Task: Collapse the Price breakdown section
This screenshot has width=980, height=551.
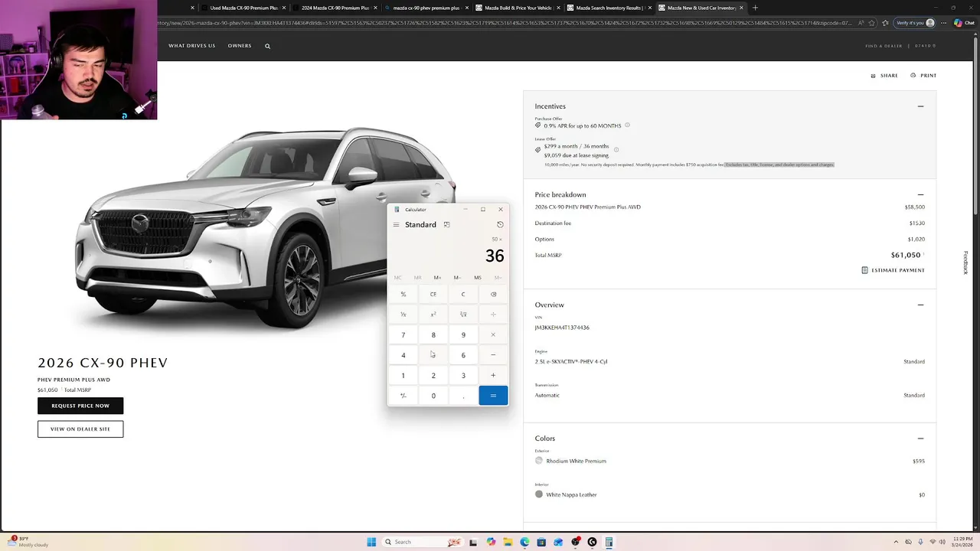Action: tap(920, 194)
